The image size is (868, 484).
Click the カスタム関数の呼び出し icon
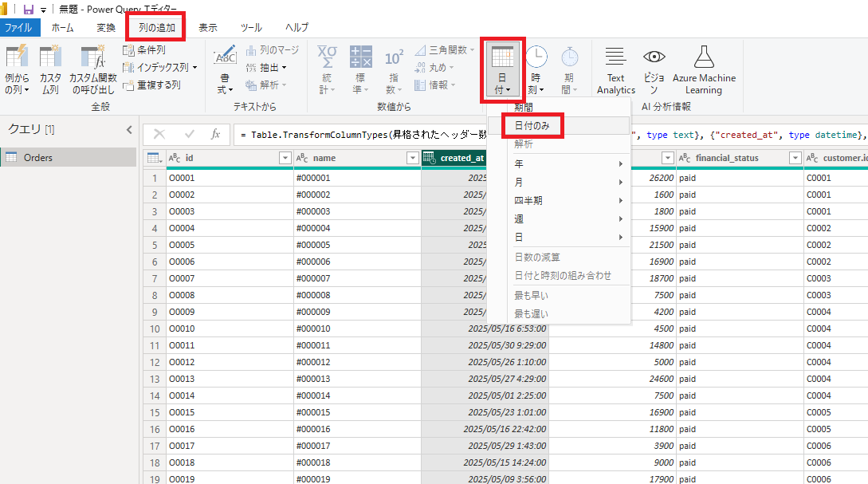93,57
